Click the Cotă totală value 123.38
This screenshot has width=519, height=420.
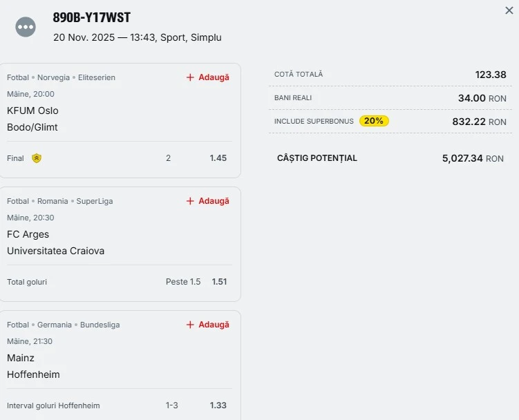coord(491,75)
